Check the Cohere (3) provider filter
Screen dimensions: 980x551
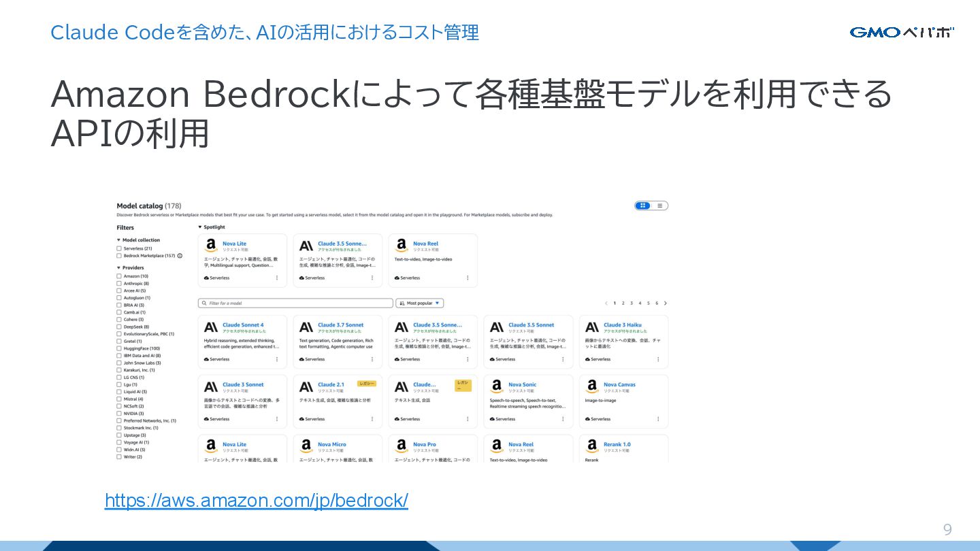click(119, 320)
